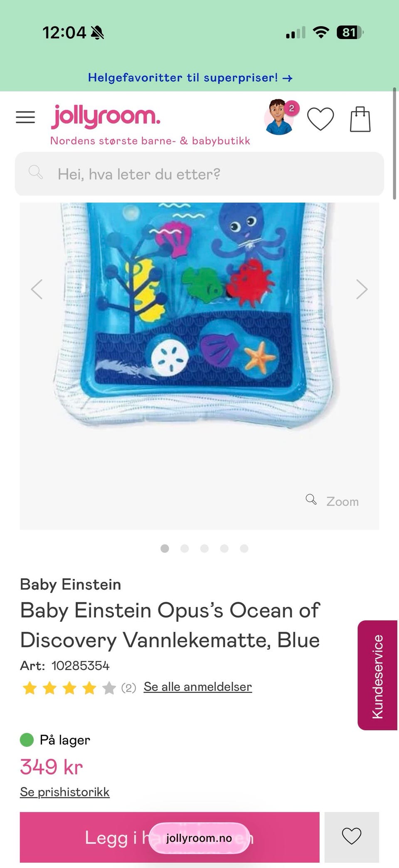This screenshot has width=399, height=868.
Task: Open the wishlist heart in header
Action: pyautogui.click(x=320, y=119)
